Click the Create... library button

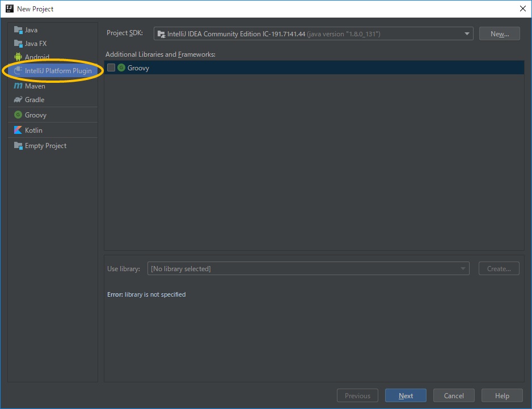(x=499, y=268)
